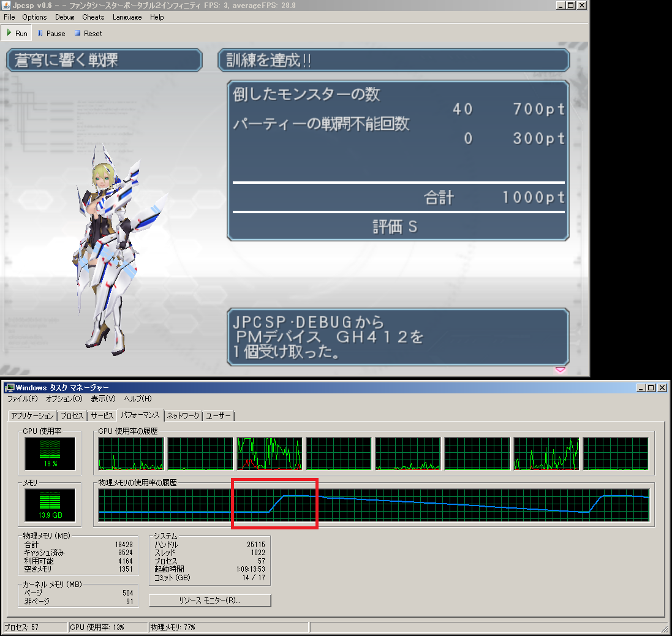
Task: Open the Jpcsp Help menu
Action: [x=157, y=17]
